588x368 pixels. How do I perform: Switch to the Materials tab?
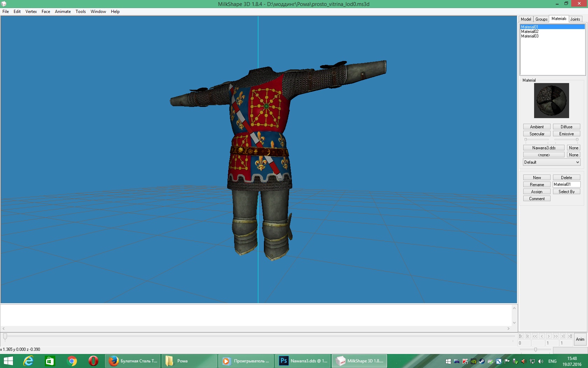[559, 19]
